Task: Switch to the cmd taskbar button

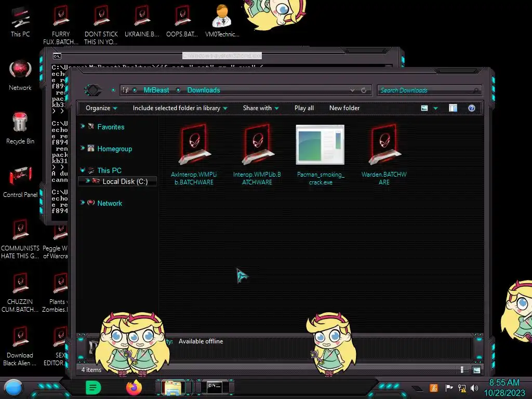Action: (x=215, y=387)
